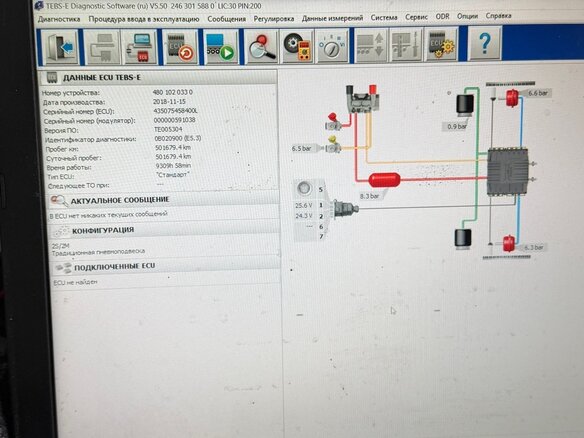Click the print toolbar icon
The image size is (584, 438).
[x=103, y=48]
